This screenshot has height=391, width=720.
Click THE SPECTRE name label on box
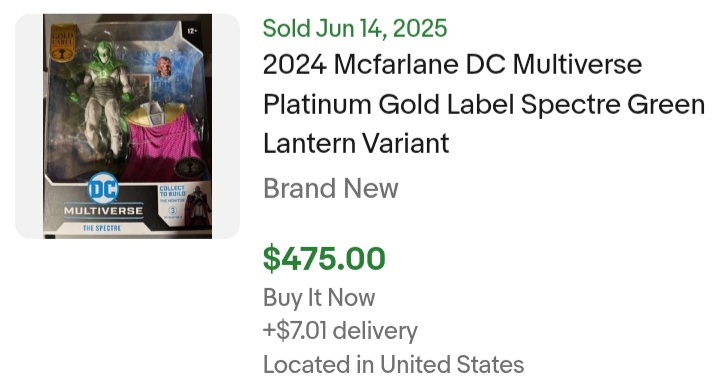pyautogui.click(x=102, y=228)
